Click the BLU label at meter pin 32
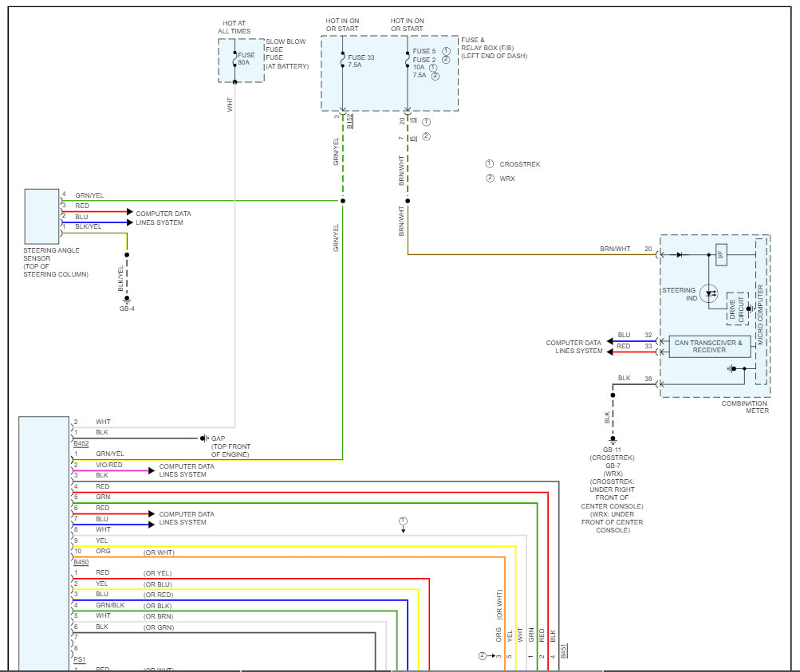The width and height of the screenshot is (800, 672). (x=624, y=335)
